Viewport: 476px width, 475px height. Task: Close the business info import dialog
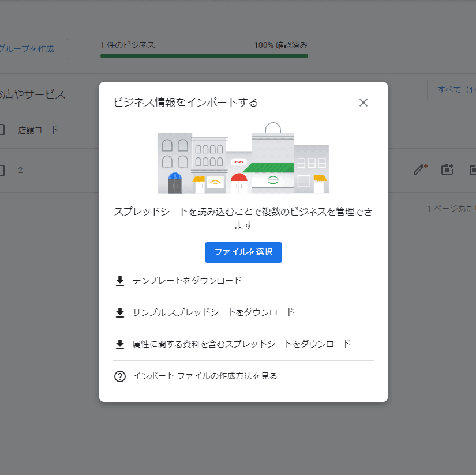pyautogui.click(x=363, y=103)
